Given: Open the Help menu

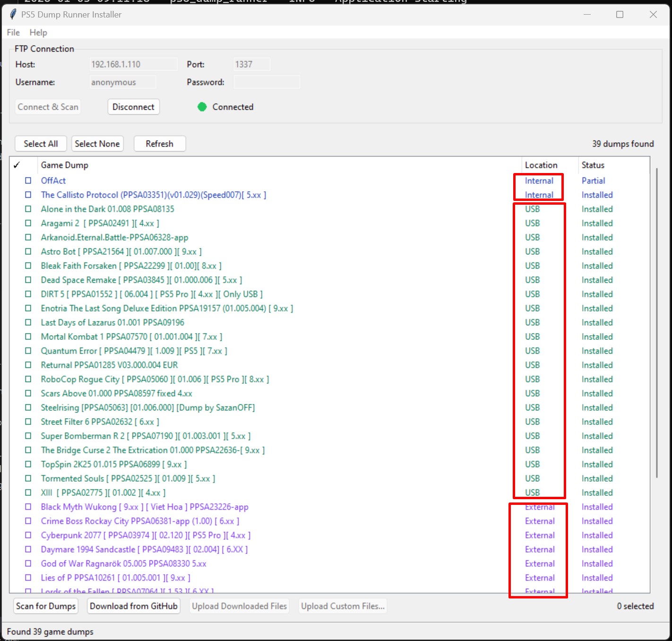Looking at the screenshot, I should tap(38, 32).
